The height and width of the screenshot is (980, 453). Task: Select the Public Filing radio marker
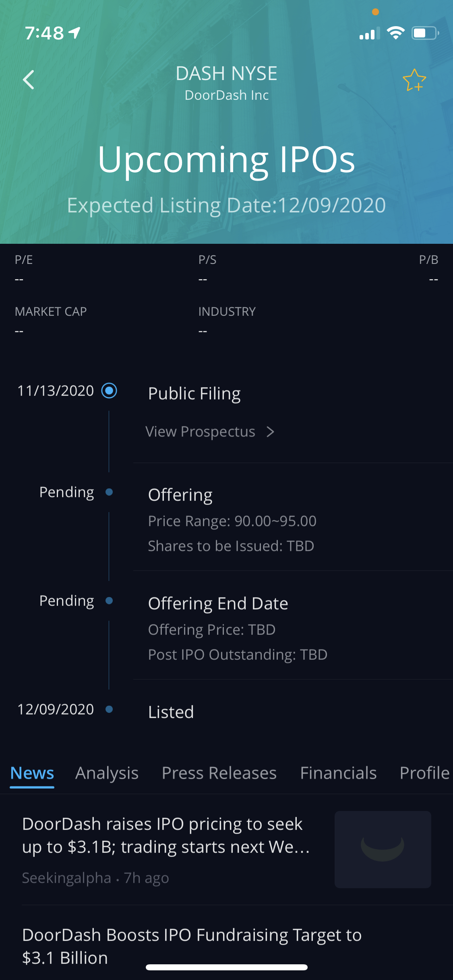(x=109, y=391)
